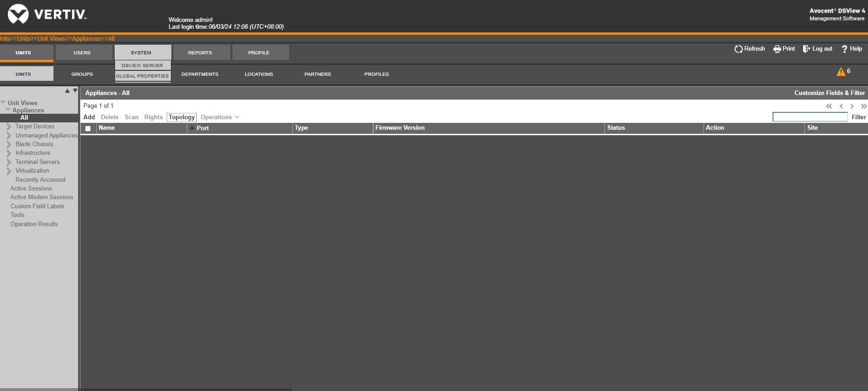Click the Action column header
The width and height of the screenshot is (868, 391).
click(x=715, y=128)
